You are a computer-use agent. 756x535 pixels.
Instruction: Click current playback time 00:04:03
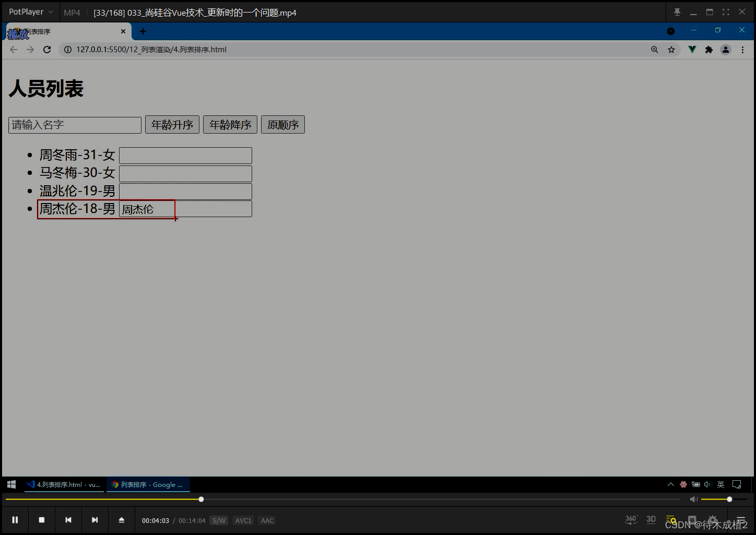coord(156,520)
